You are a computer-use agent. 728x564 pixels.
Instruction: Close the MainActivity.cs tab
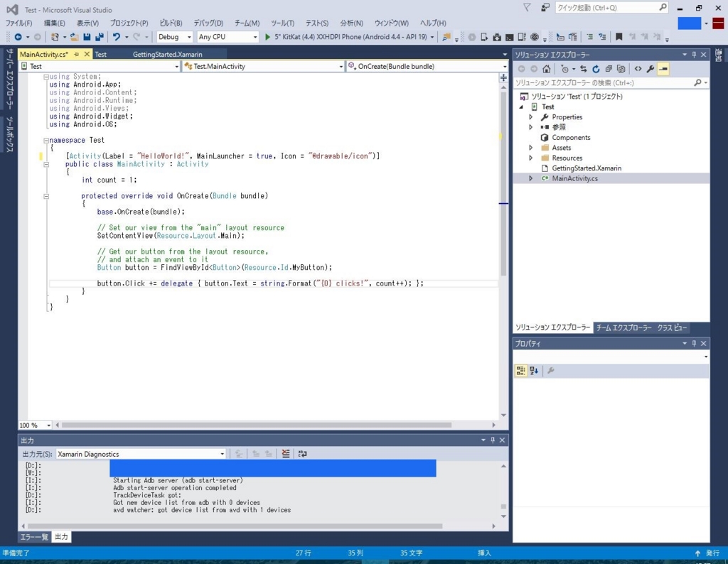tap(87, 54)
